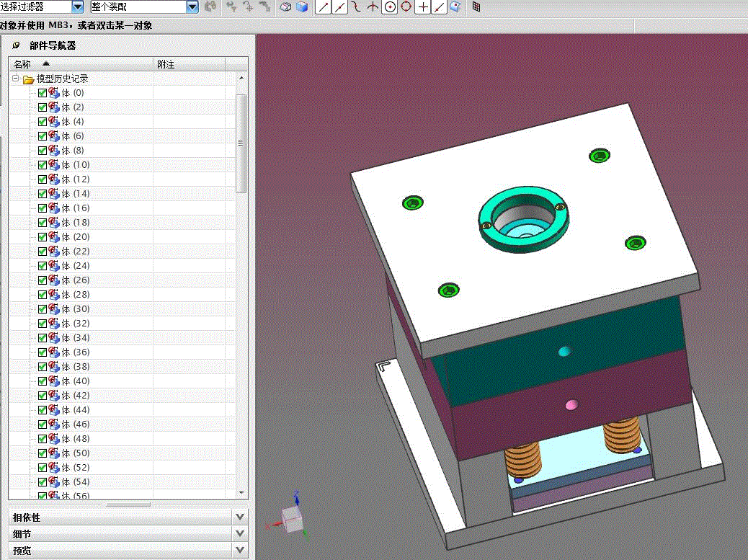Select the quadrant point snap icon
The image size is (748, 560).
click(406, 6)
